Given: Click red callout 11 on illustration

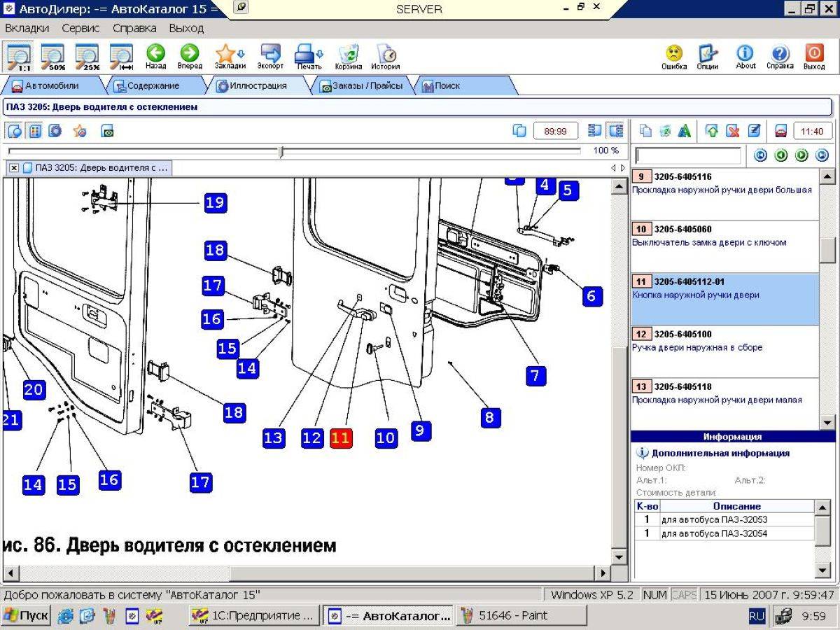Looking at the screenshot, I should coord(341,437).
